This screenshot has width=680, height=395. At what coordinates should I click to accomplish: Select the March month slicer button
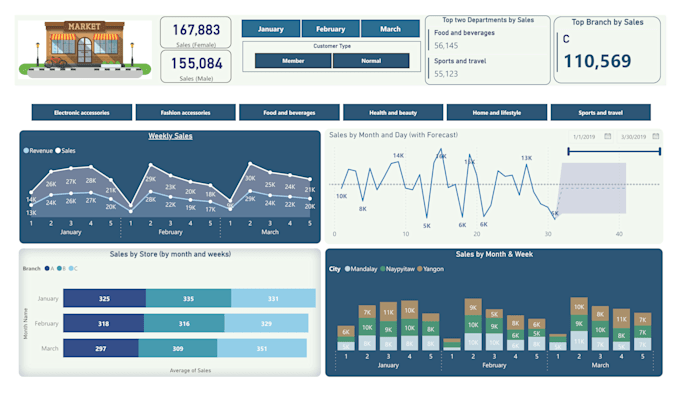tap(390, 29)
